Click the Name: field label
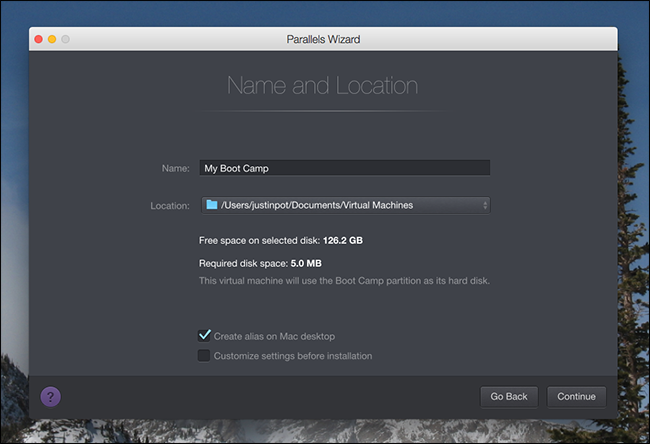Viewport: 650px width, 444px height. click(176, 168)
